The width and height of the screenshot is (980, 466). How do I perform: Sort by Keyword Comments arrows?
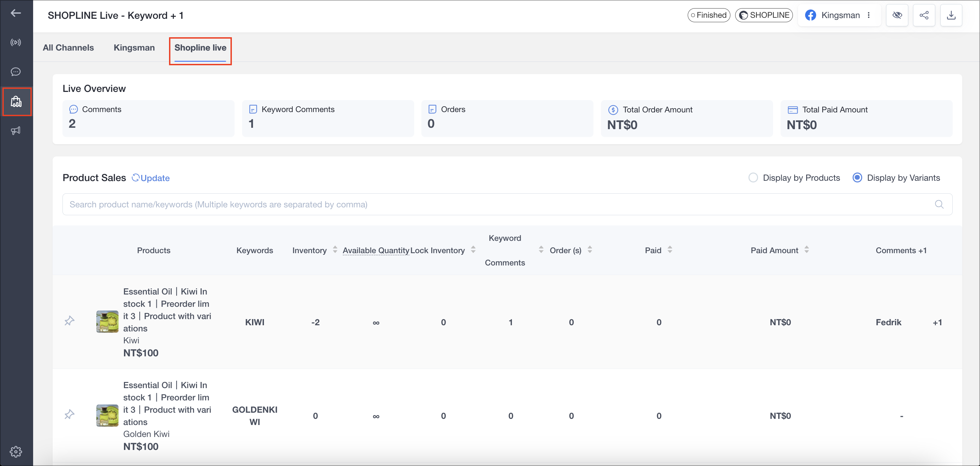coord(541,250)
